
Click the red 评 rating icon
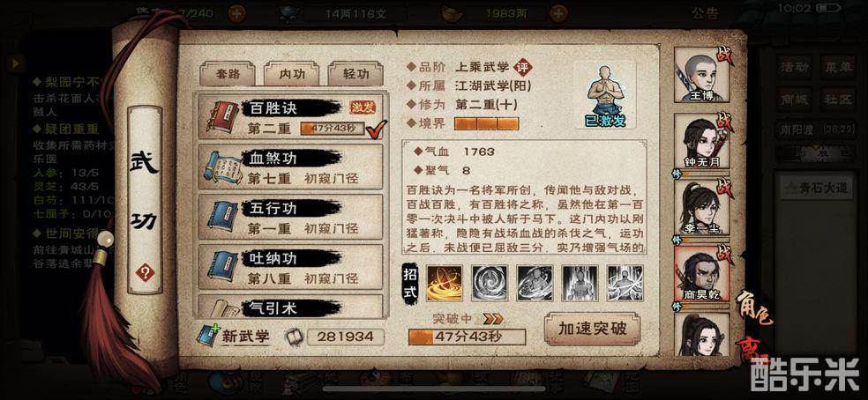tap(522, 68)
